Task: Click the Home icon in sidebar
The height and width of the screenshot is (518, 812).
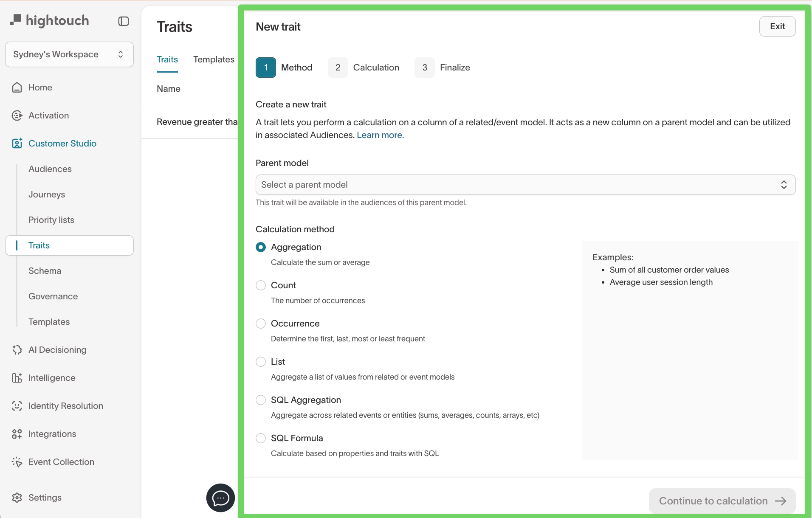Action: tap(17, 87)
